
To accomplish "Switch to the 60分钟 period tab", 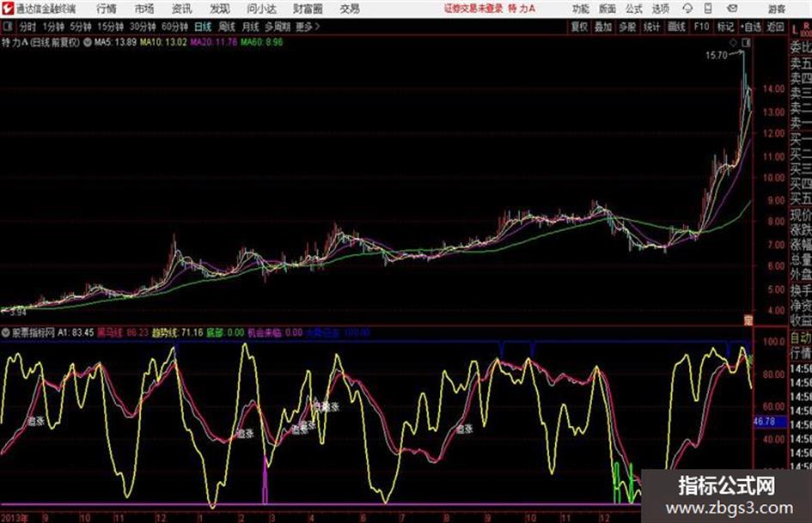I will pyautogui.click(x=174, y=27).
